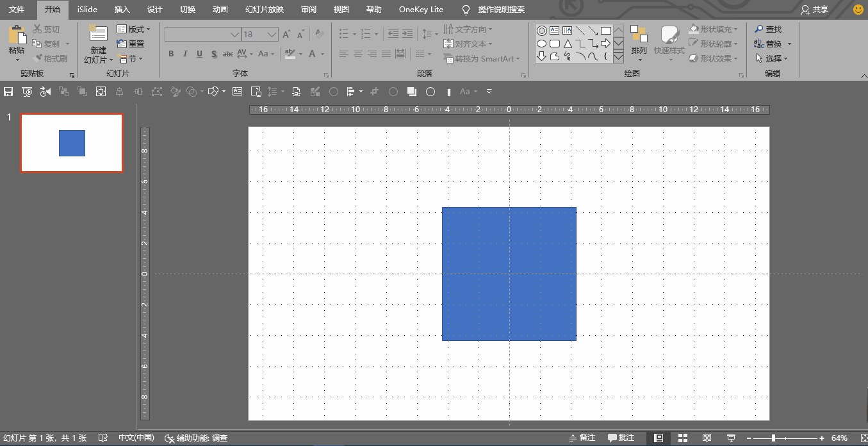Select the right arrow shape in gallery
Image resolution: width=868 pixels, height=446 pixels.
pos(605,44)
